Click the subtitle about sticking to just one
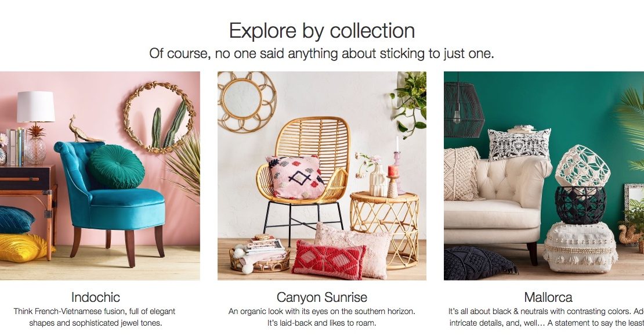This screenshot has height=335, width=644. tap(321, 53)
